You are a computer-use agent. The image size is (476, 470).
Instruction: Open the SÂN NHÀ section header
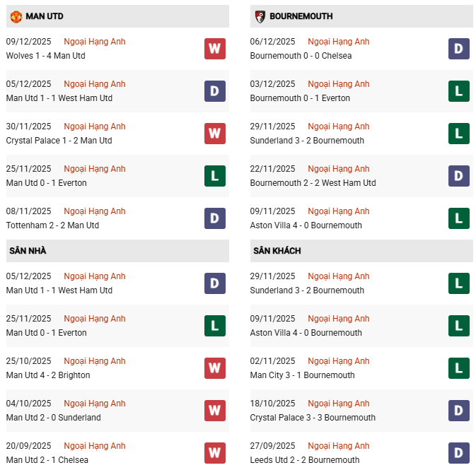[x=28, y=251]
